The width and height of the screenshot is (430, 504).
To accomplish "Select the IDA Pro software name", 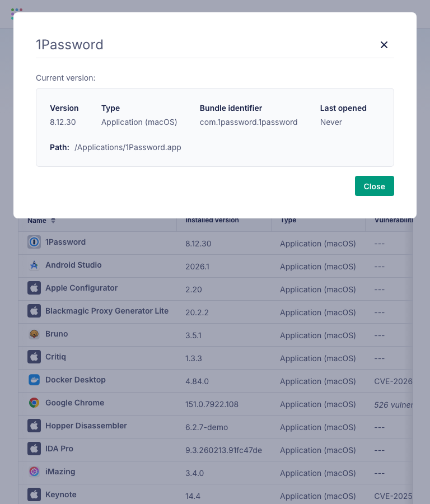I will click(59, 449).
